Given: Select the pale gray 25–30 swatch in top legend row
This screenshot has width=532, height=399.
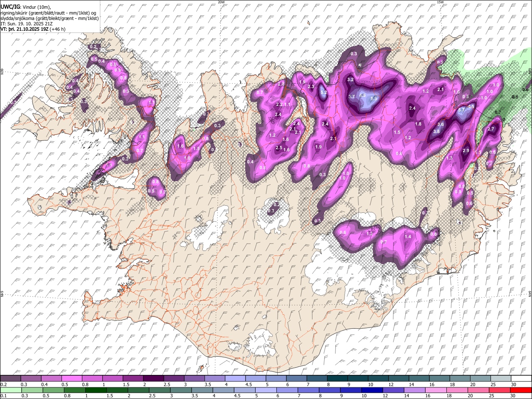Looking at the screenshot, I should coord(500,379).
